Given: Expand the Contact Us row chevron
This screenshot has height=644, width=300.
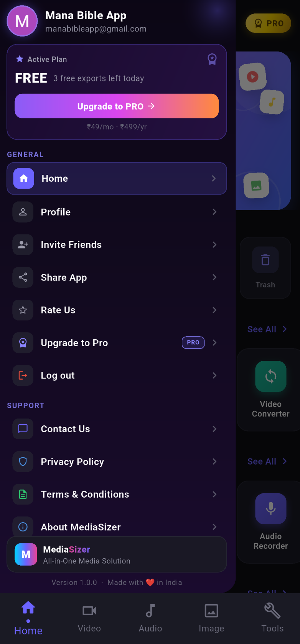Looking at the screenshot, I should click(x=214, y=429).
